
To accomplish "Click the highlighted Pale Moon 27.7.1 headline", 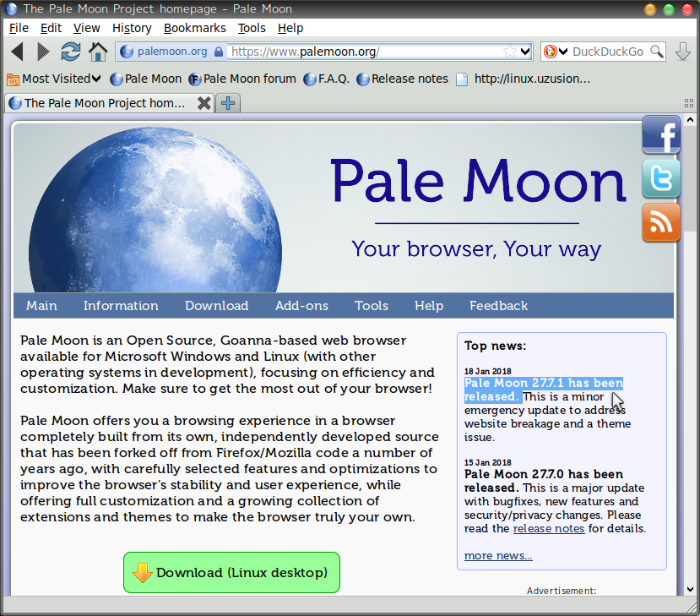I will pos(543,390).
